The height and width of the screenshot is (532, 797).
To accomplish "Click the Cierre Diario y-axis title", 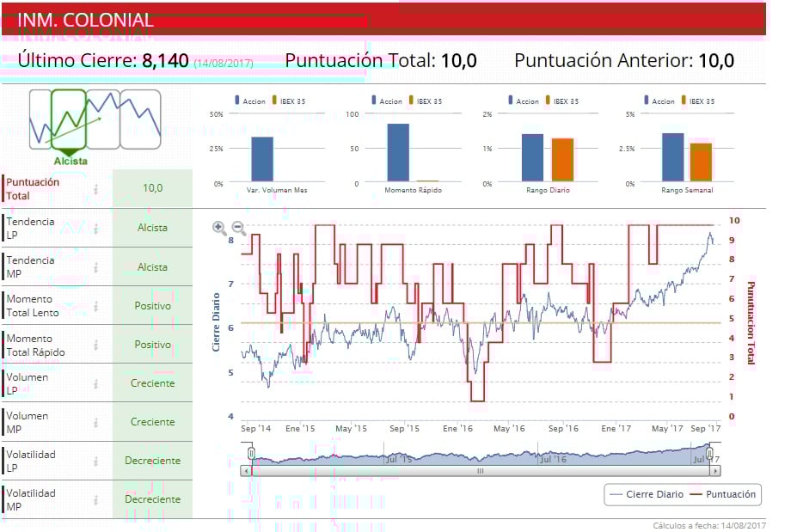I will click(x=216, y=322).
